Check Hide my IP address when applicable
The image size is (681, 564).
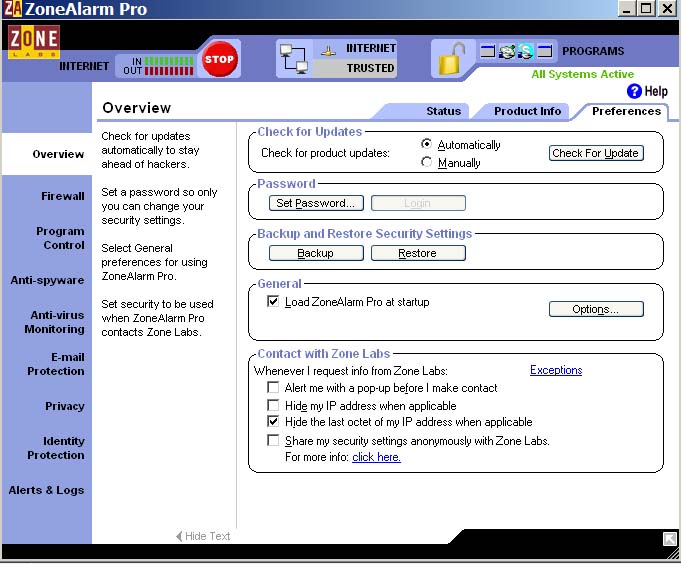tap(273, 405)
